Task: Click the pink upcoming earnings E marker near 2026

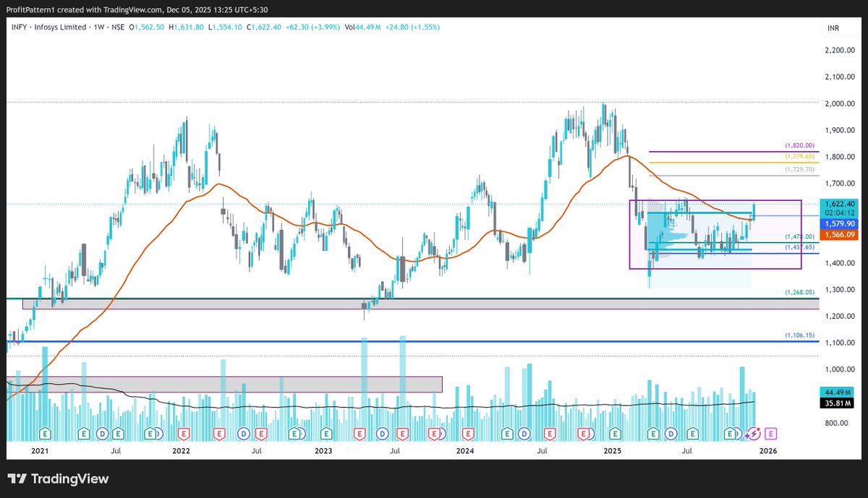Action: click(771, 434)
